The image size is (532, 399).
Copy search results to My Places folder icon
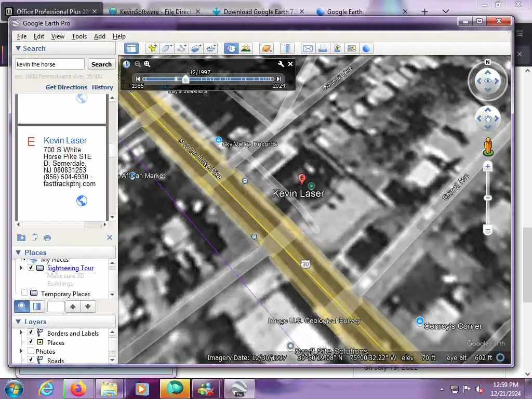(21, 237)
